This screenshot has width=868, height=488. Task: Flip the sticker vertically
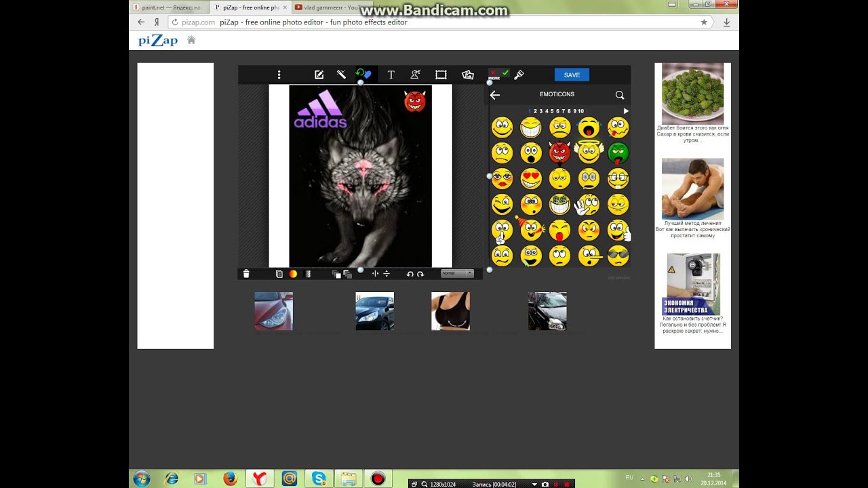pyautogui.click(x=387, y=274)
